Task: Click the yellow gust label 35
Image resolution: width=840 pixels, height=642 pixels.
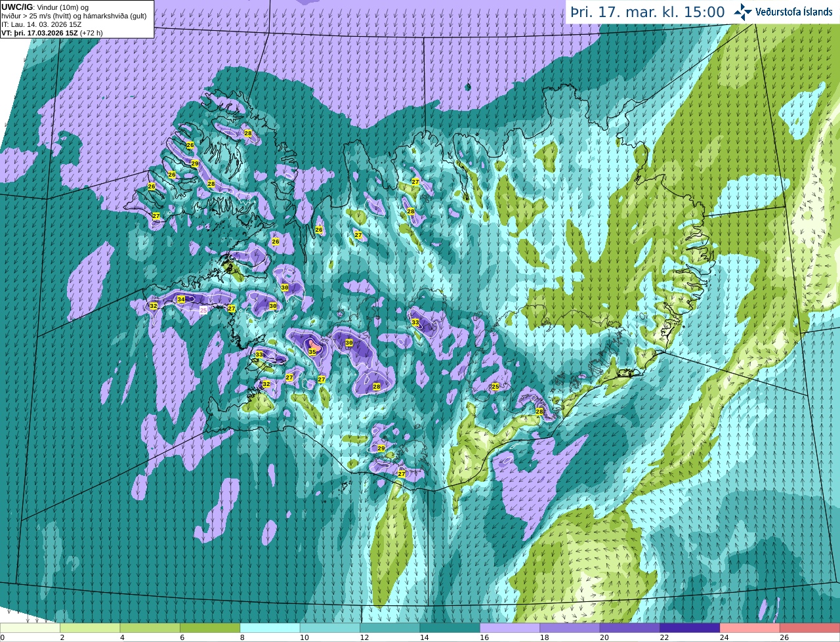Action: tap(312, 353)
